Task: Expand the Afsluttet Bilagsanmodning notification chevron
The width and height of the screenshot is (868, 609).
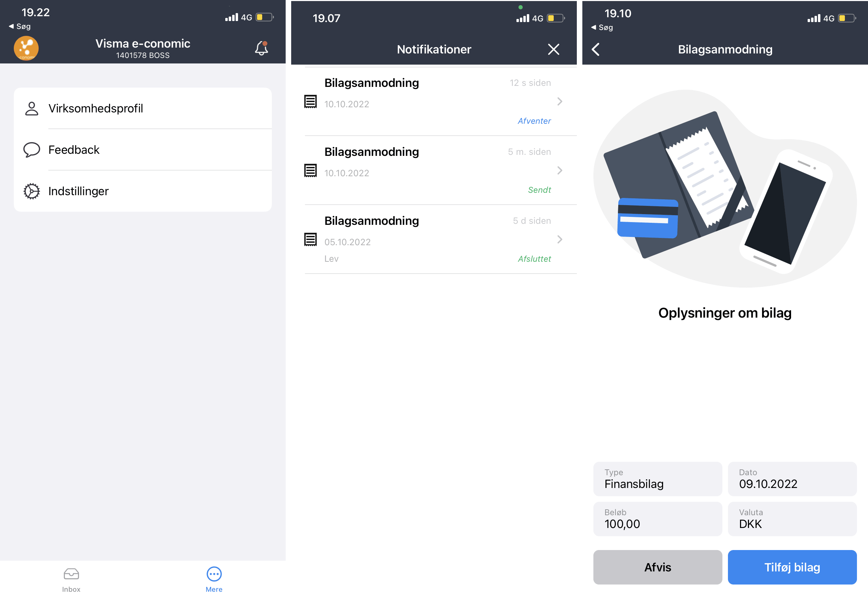Action: pyautogui.click(x=559, y=239)
